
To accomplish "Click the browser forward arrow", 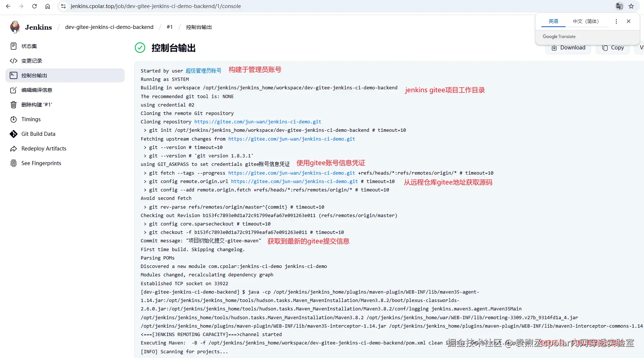I will click(x=21, y=6).
